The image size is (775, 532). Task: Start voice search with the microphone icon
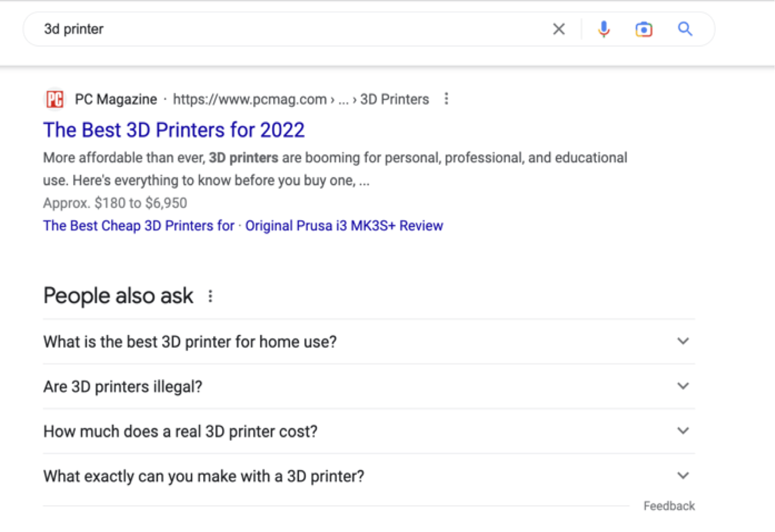pyautogui.click(x=604, y=29)
